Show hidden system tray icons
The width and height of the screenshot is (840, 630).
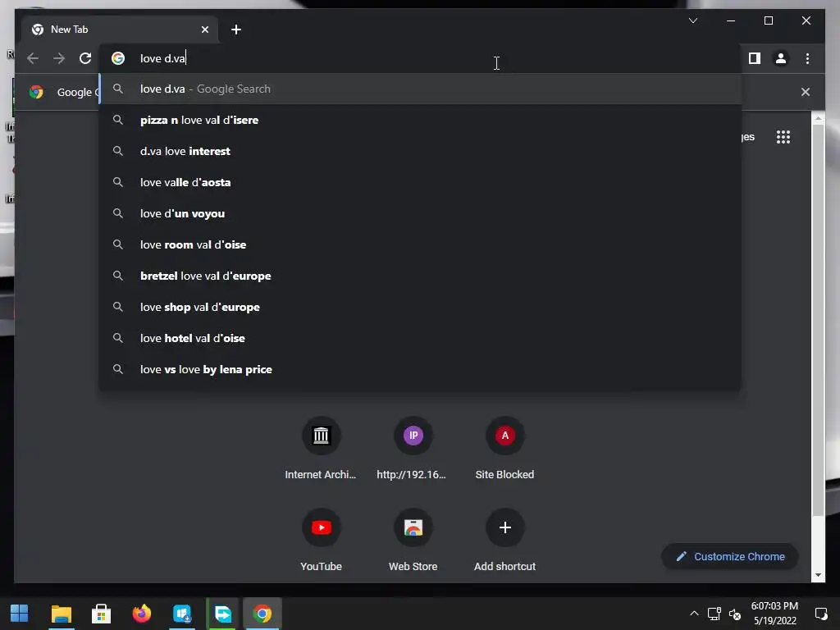(694, 614)
